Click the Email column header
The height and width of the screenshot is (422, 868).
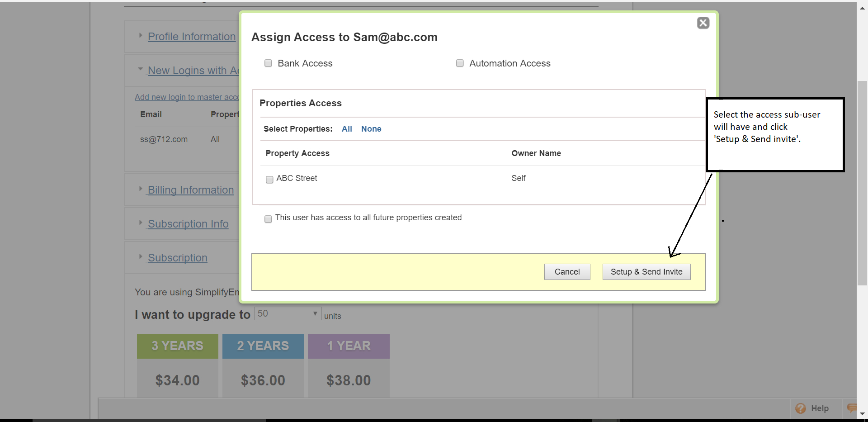[x=151, y=114]
